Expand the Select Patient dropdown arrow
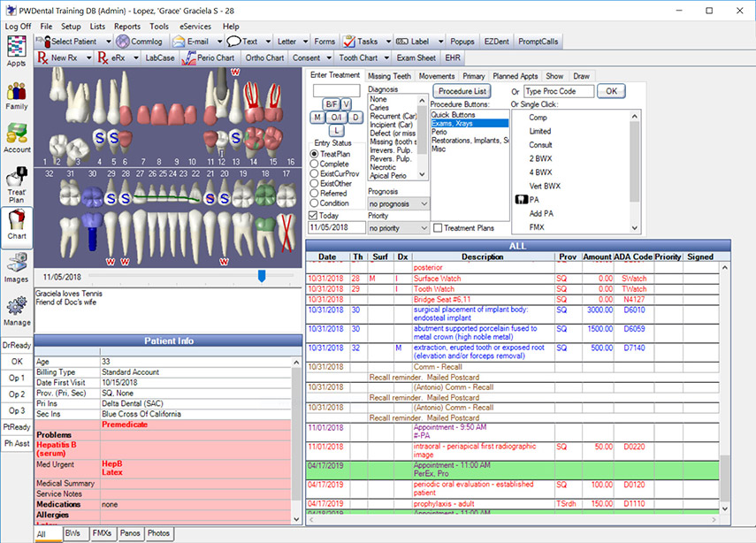756x543 pixels. (x=108, y=42)
